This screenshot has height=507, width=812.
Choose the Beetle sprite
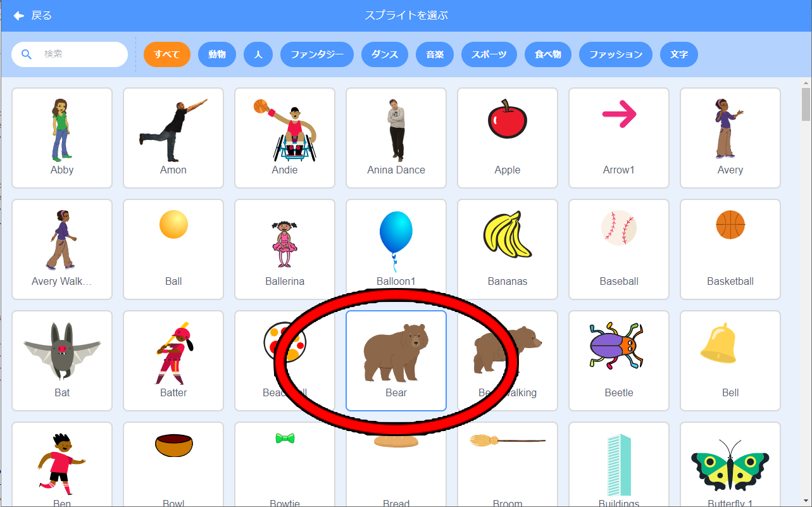click(x=619, y=361)
